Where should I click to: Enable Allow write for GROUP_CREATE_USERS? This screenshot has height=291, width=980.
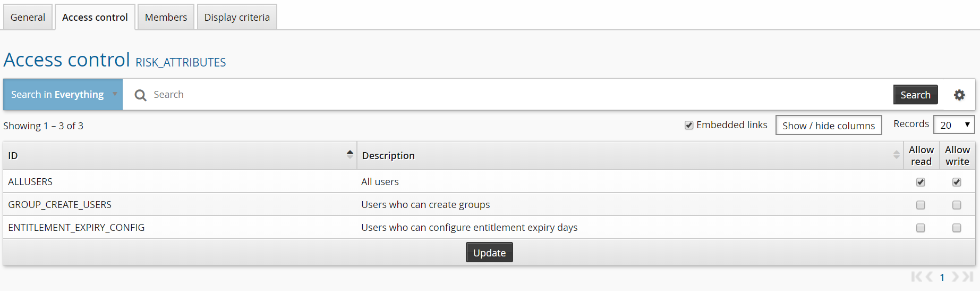[957, 205]
